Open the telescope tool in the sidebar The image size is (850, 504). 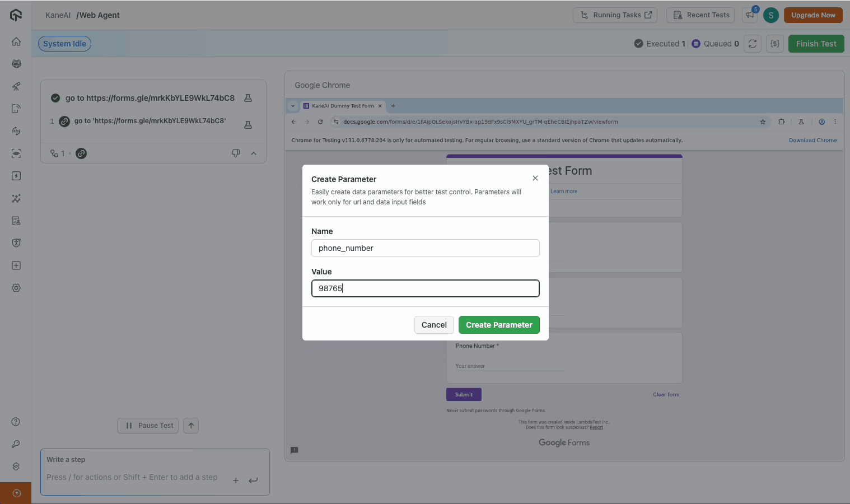(16, 86)
